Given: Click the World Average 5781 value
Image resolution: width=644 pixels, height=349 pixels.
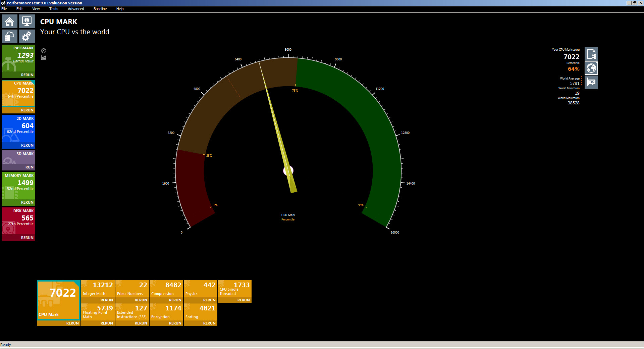Looking at the screenshot, I should click(x=575, y=84).
